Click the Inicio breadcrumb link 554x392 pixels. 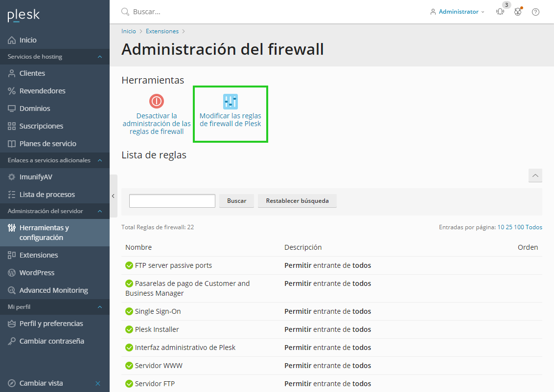[129, 31]
